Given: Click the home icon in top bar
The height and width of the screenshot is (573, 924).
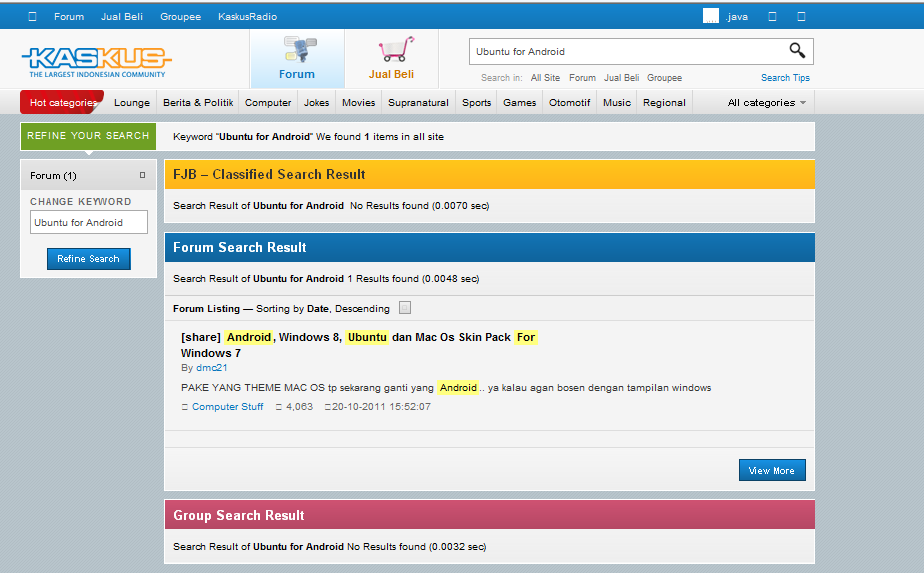Looking at the screenshot, I should [x=32, y=17].
